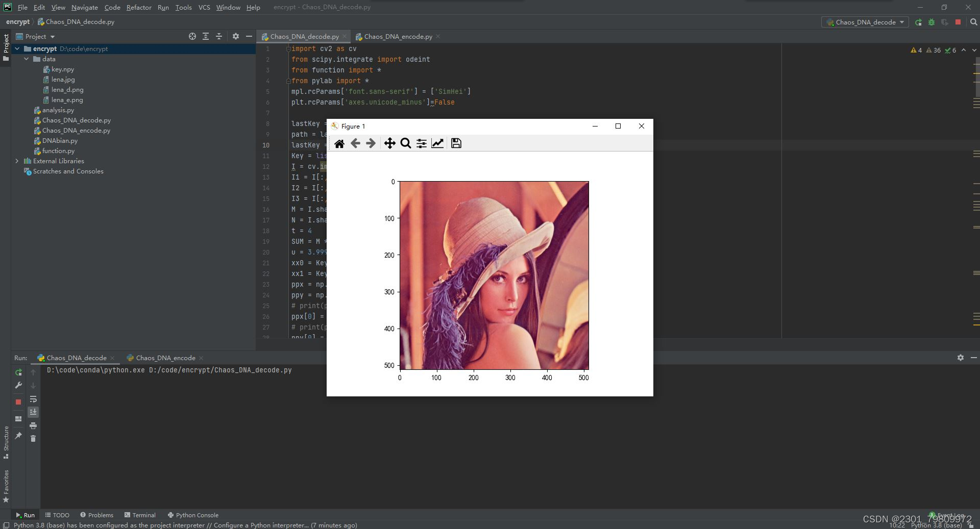The height and width of the screenshot is (529, 980).
Task: Open Configure subplots in Figure 1
Action: pyautogui.click(x=422, y=143)
